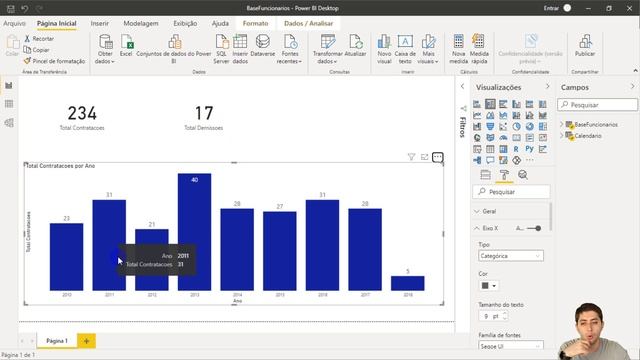Image resolution: width=640 pixels, height=360 pixels.
Task: Select the treemap visualization
Action: (x=542, y=127)
